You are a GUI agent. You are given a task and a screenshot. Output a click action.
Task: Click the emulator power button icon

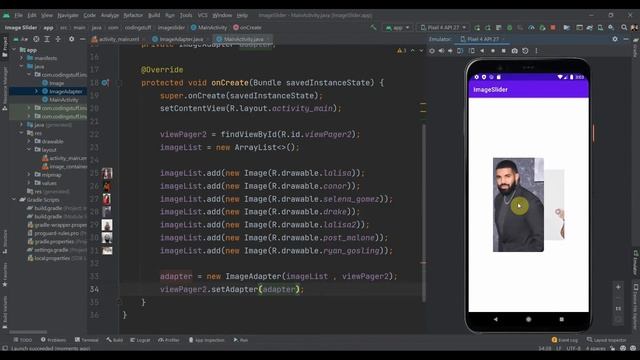click(x=432, y=51)
